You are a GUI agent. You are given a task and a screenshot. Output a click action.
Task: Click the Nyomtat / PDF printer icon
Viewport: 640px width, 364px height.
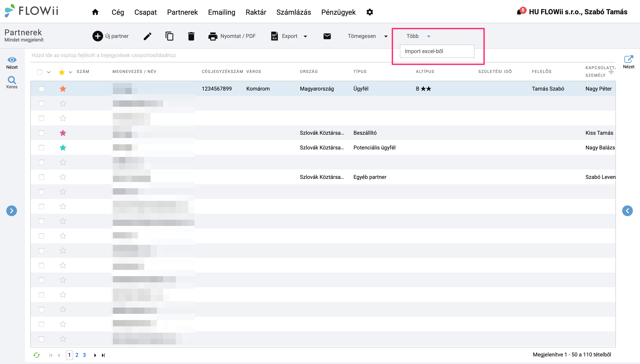pyautogui.click(x=213, y=36)
